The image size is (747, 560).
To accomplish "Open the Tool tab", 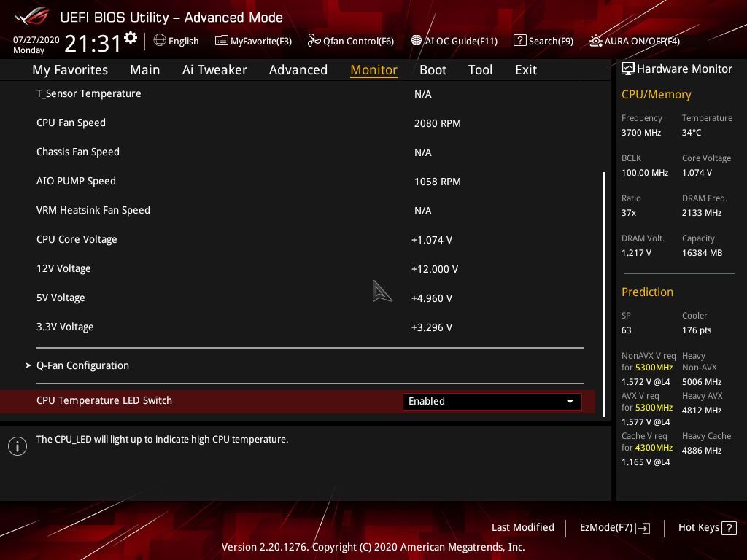I will [480, 69].
